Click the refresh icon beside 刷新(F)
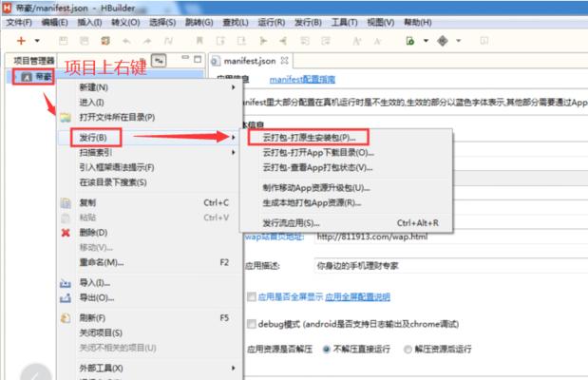Image resolution: width=588 pixels, height=380 pixels. pyautogui.click(x=66, y=318)
